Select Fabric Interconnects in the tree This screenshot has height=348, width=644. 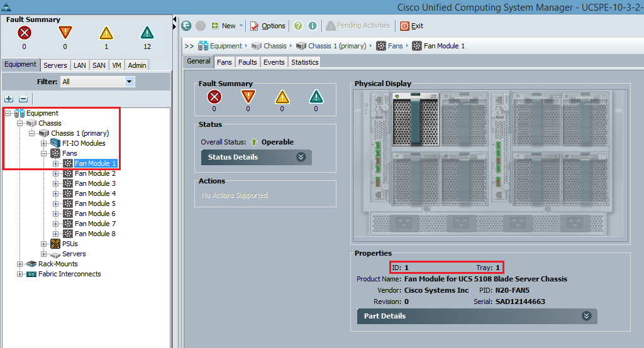coord(69,274)
